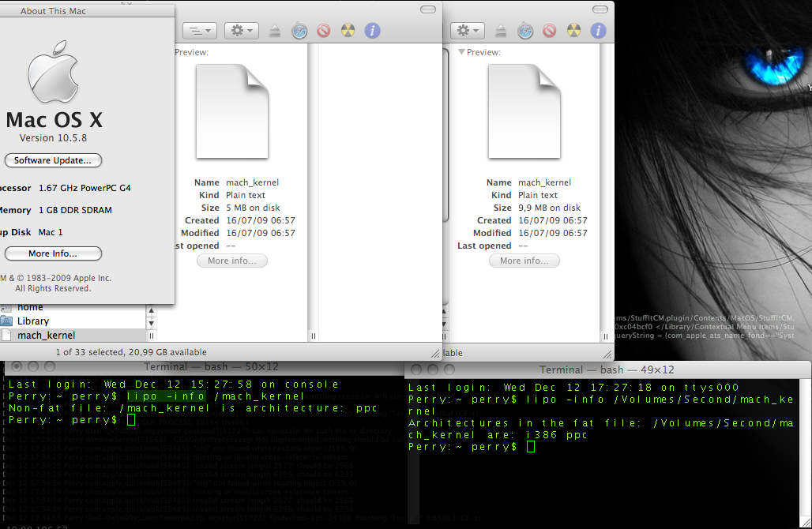
Task: Click '5 MB on disk' size value
Action: tap(253, 208)
